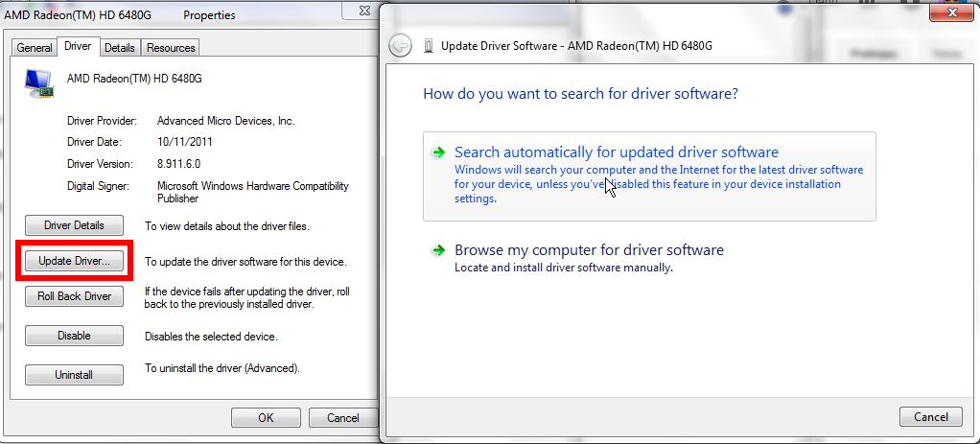Choose Browse my computer for driver software
The width and height of the screenshot is (980, 444).
pyautogui.click(x=649, y=258)
